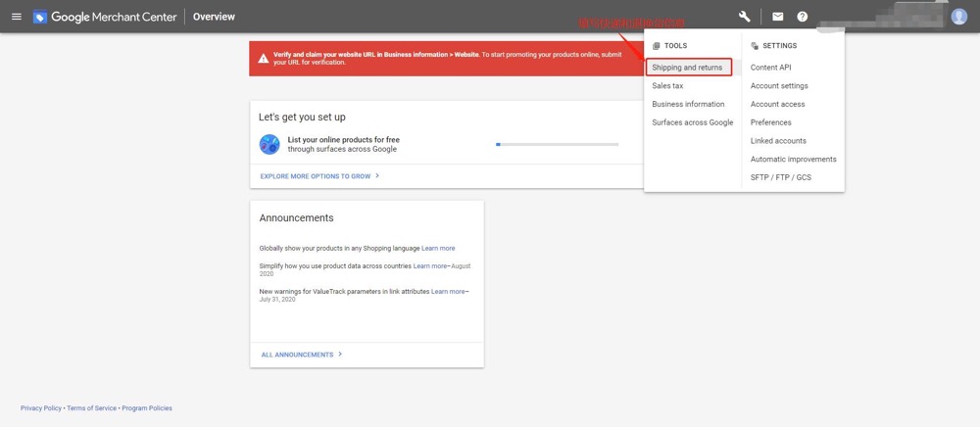Click All Announcements link

click(x=298, y=355)
